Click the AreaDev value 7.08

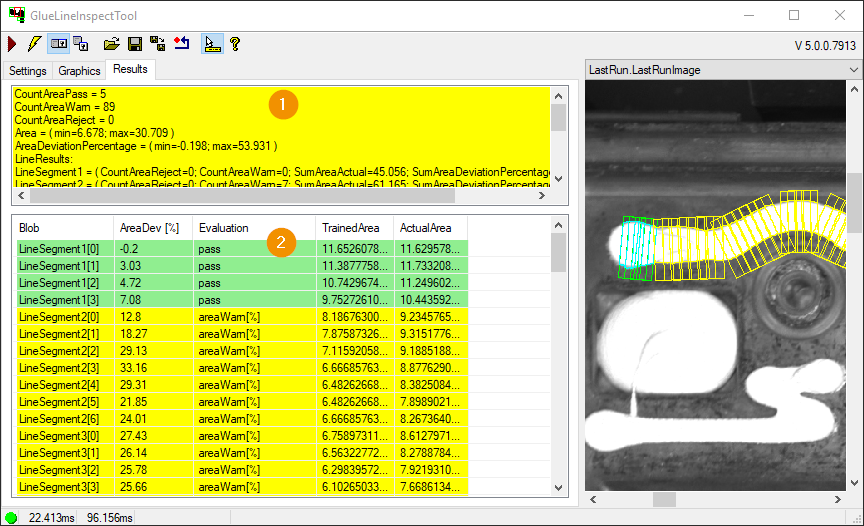pos(131,300)
